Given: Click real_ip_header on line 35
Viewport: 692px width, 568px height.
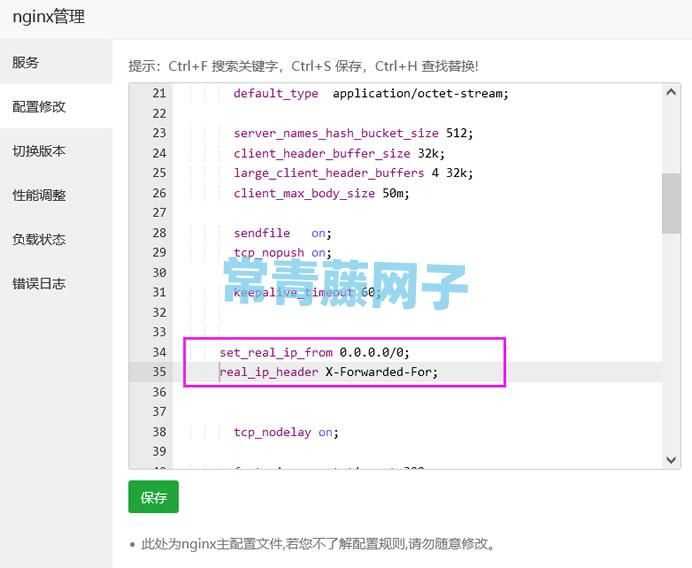Looking at the screenshot, I should (x=269, y=372).
